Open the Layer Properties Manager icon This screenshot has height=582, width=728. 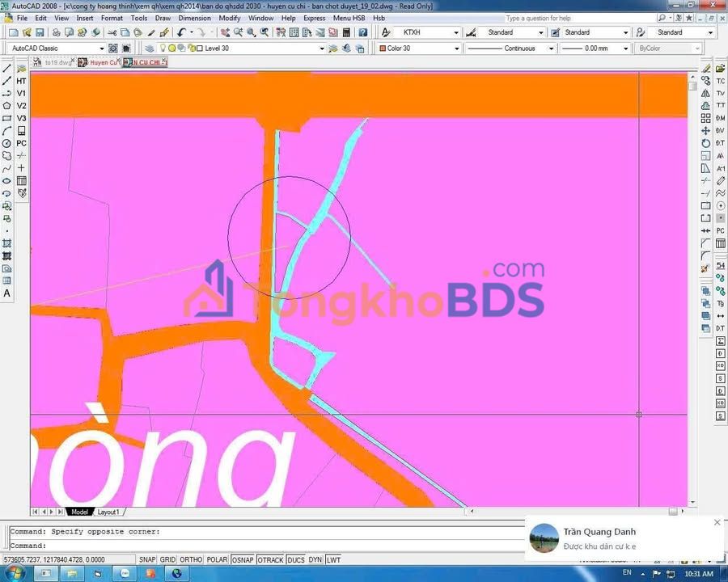(150, 48)
